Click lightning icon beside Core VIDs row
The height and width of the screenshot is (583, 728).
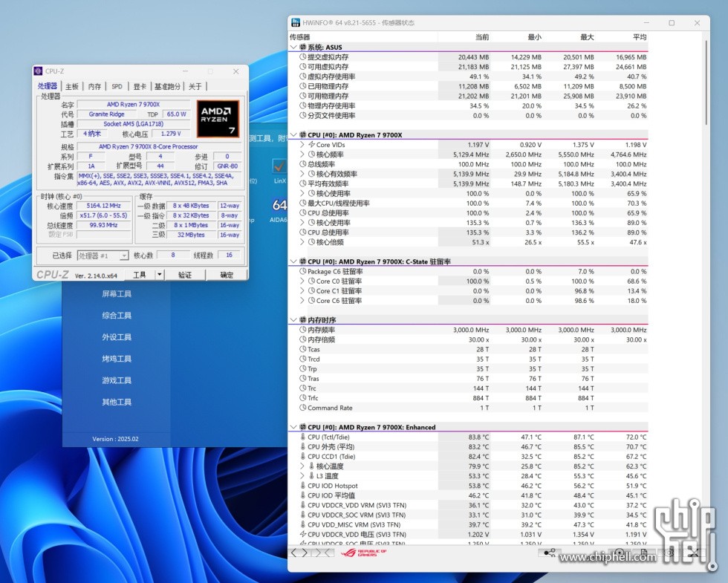[311, 144]
